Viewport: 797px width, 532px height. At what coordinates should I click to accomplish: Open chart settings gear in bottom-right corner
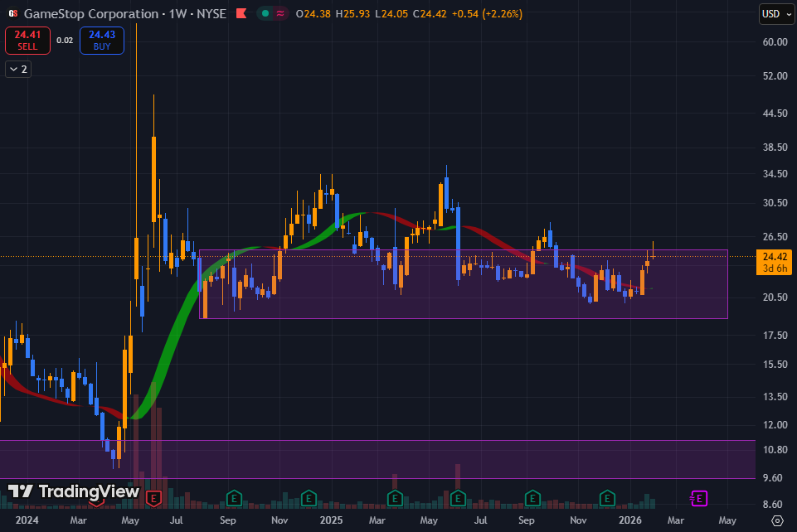click(777, 520)
